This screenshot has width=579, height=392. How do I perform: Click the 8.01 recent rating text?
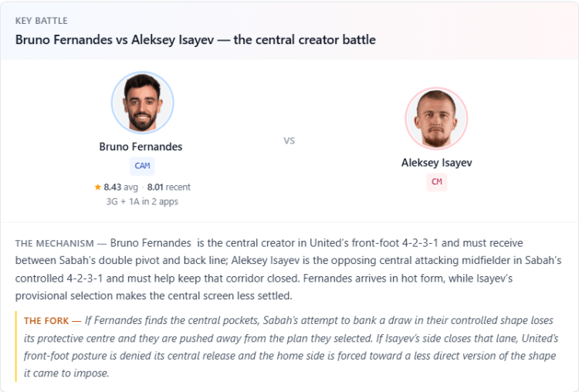click(x=169, y=188)
